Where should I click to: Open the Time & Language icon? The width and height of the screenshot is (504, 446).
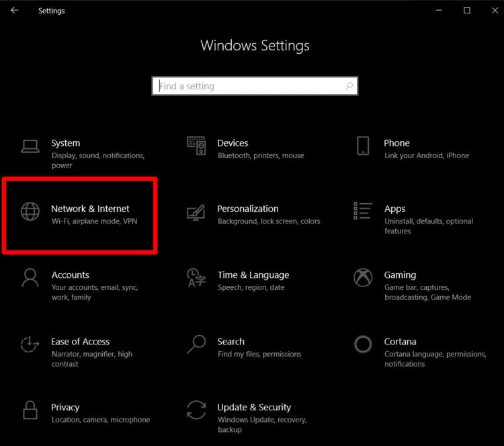tap(196, 278)
